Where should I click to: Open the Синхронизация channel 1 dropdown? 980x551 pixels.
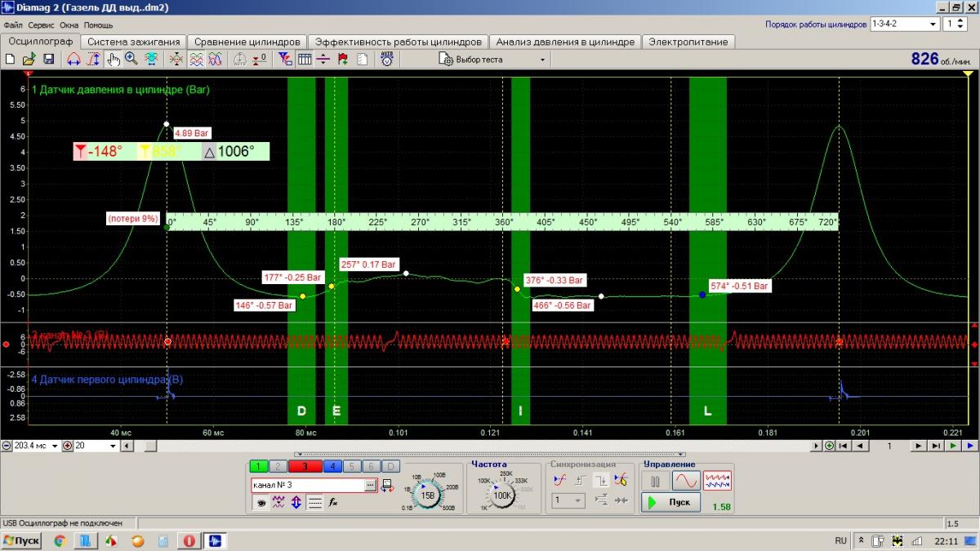(568, 500)
